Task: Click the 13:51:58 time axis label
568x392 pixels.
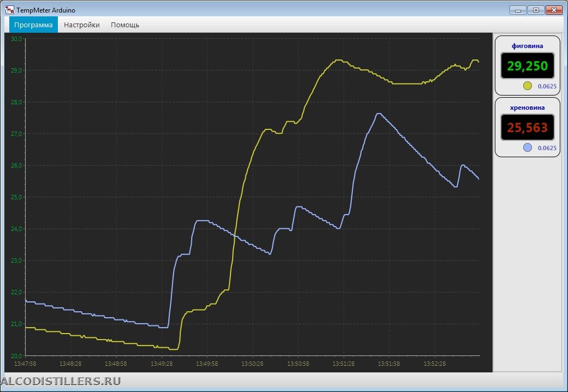Action: click(389, 364)
